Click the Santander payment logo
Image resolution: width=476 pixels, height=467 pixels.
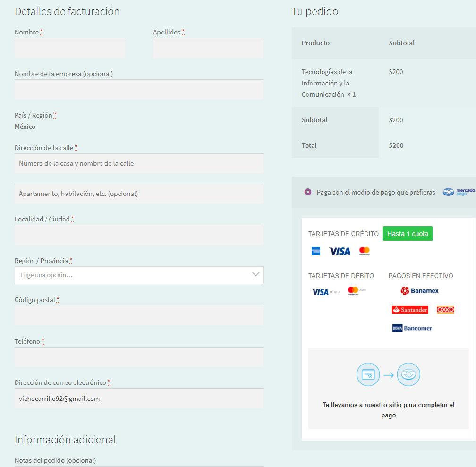click(410, 310)
